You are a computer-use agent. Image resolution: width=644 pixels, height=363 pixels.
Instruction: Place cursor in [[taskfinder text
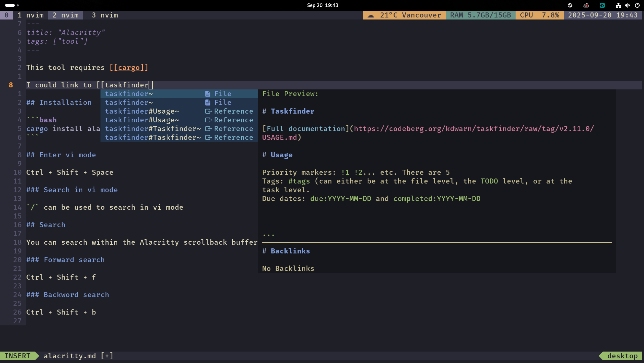122,85
